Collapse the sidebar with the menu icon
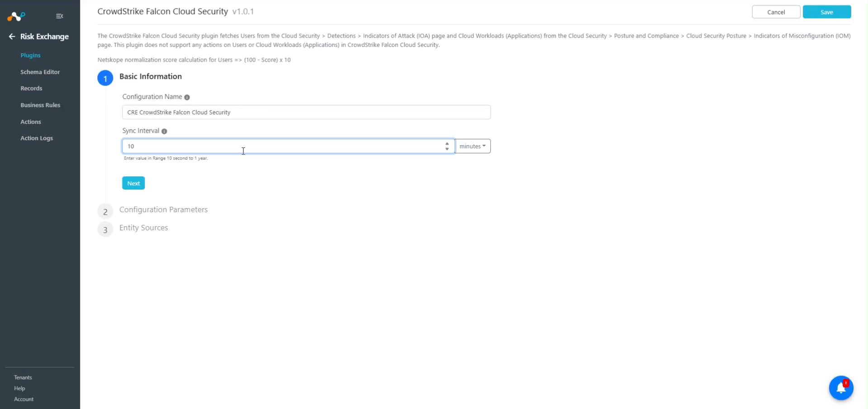This screenshot has height=409, width=868. click(59, 16)
